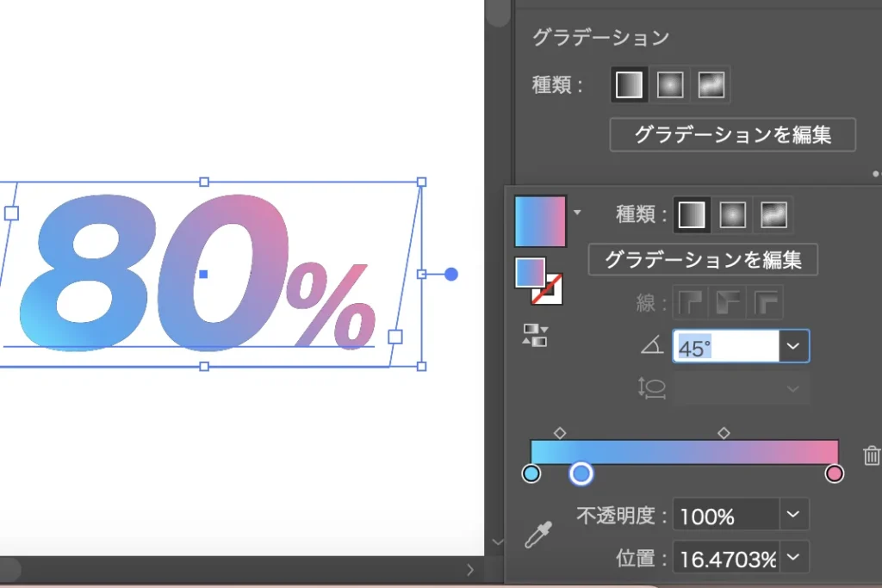Screen dimensions: 882x588
Task: Click the angle input field showing 45°
Action: [725, 347]
